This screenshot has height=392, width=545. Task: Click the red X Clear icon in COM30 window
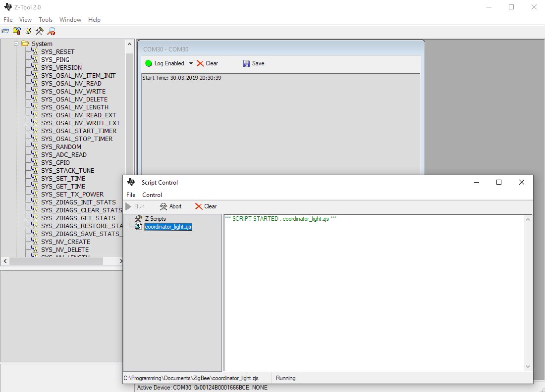click(200, 63)
